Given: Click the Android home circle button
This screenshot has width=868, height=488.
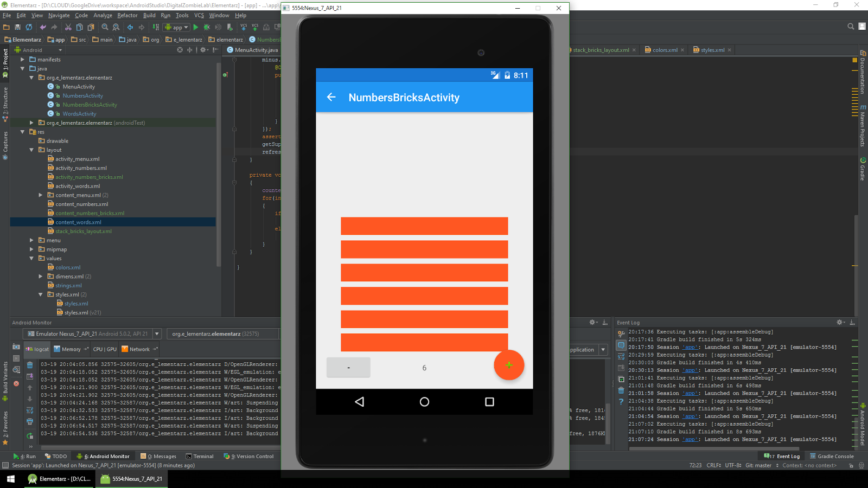Looking at the screenshot, I should click(424, 402).
